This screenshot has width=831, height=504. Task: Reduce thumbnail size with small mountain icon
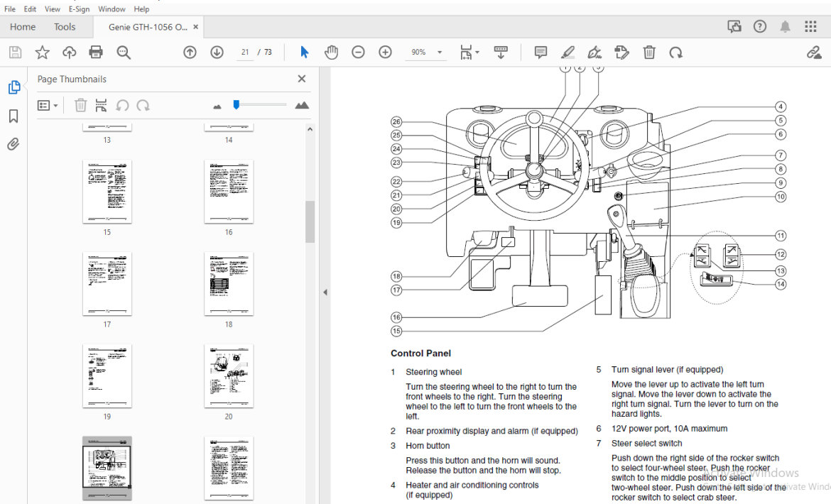click(x=217, y=106)
